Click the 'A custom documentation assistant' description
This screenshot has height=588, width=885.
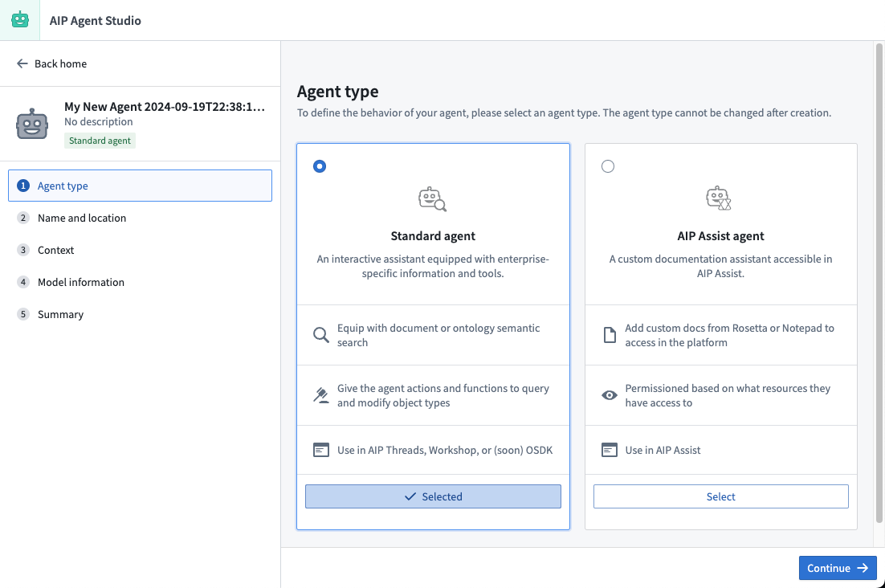[720, 267]
